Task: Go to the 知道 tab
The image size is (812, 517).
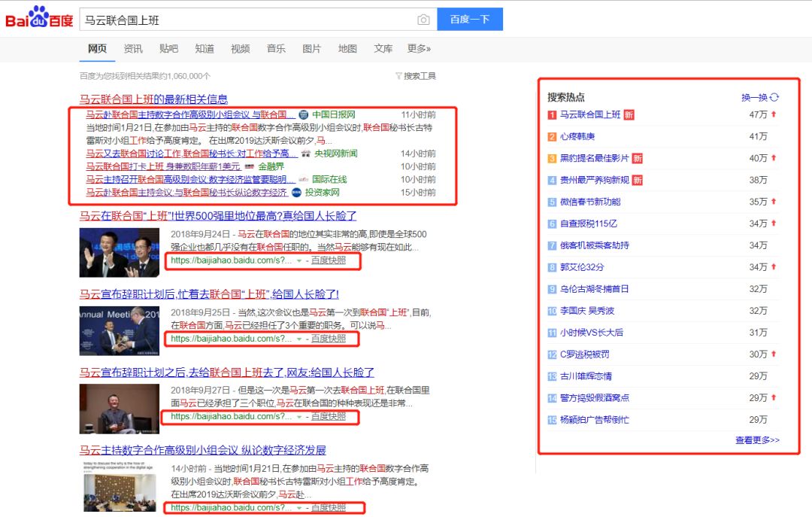Action: click(x=205, y=48)
